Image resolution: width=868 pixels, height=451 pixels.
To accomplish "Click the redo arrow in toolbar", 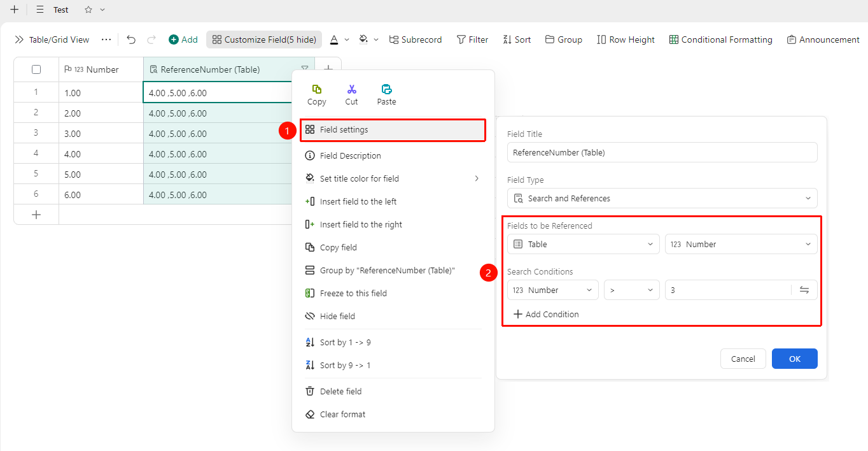I will coord(151,39).
